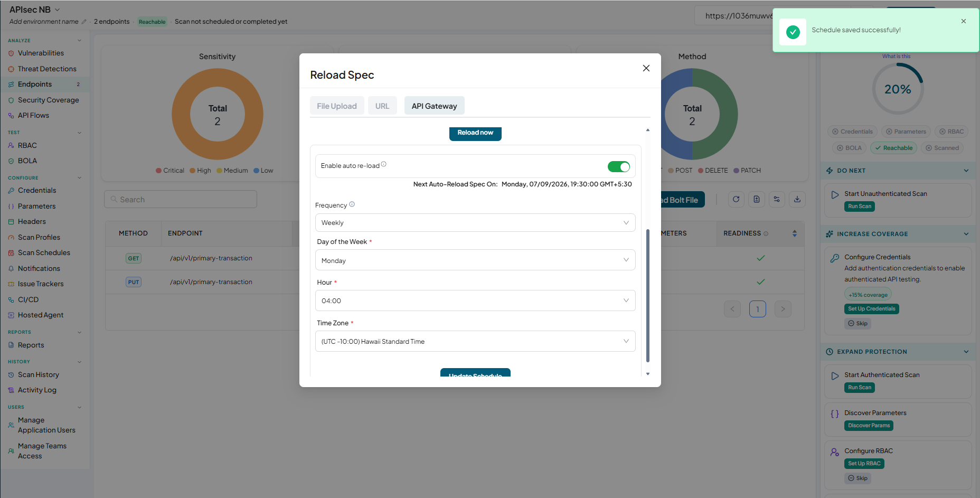980x498 pixels.
Task: Open Scan Schedules page
Action: click(44, 252)
